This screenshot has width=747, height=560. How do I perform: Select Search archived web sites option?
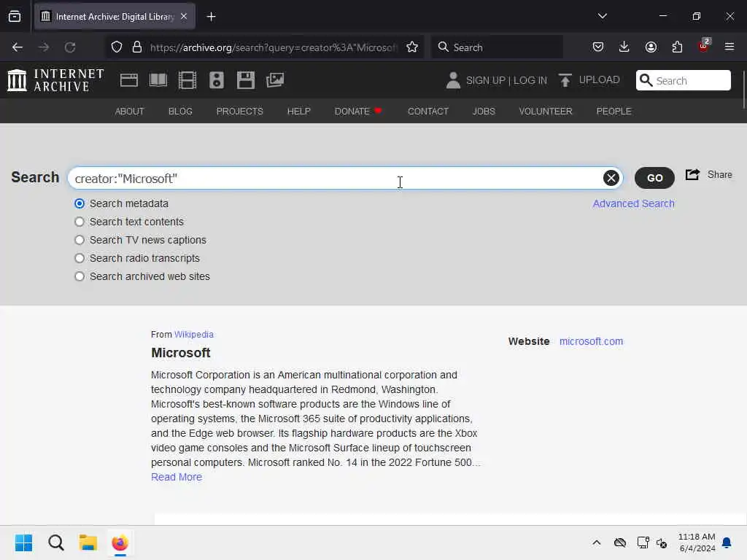[80, 276]
